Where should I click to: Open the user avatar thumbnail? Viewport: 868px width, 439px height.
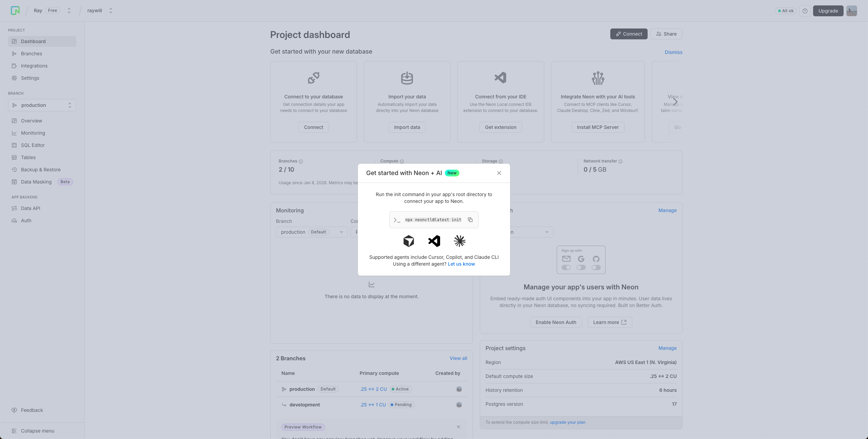pos(851,11)
